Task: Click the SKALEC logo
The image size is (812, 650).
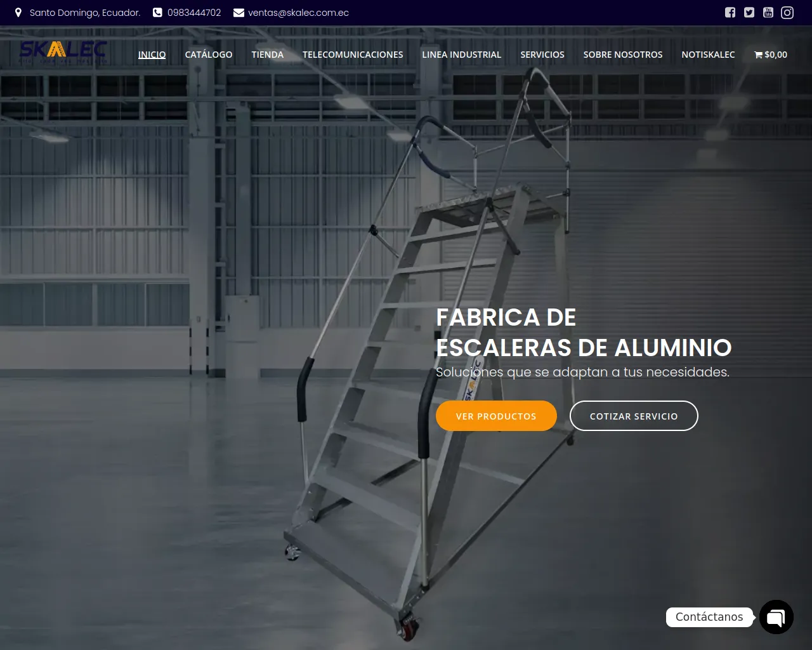Action: (63, 51)
